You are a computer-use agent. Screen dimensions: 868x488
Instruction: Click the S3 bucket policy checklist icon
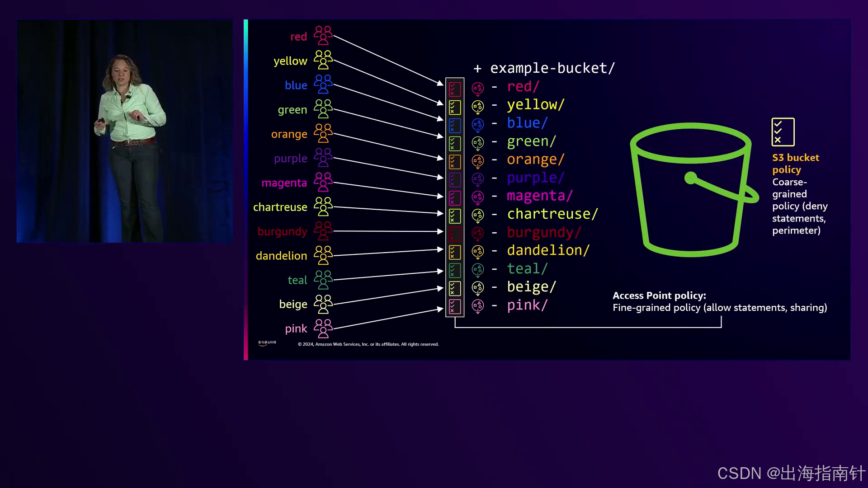783,132
